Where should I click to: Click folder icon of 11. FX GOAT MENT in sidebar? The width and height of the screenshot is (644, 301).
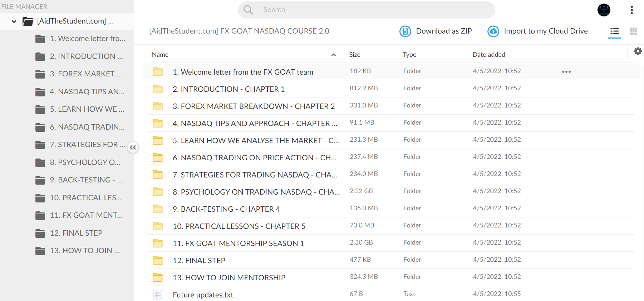(x=40, y=215)
